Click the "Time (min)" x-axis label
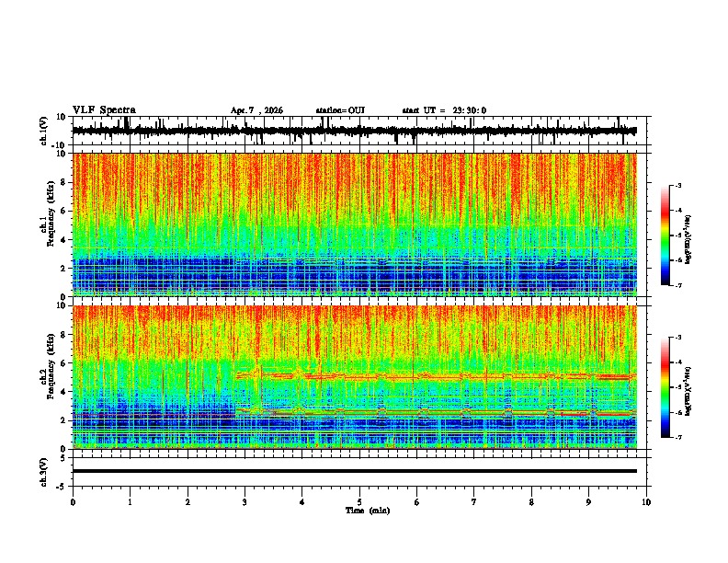 pos(368,511)
